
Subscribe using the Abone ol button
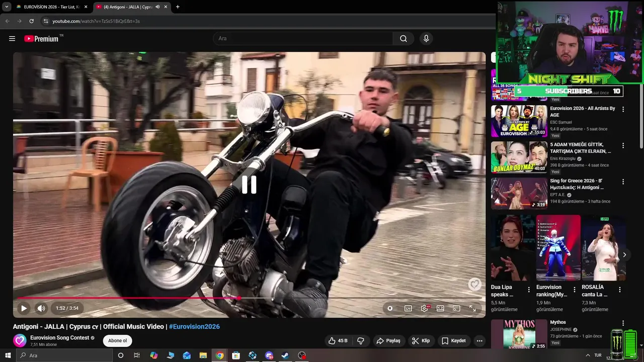pyautogui.click(x=118, y=341)
